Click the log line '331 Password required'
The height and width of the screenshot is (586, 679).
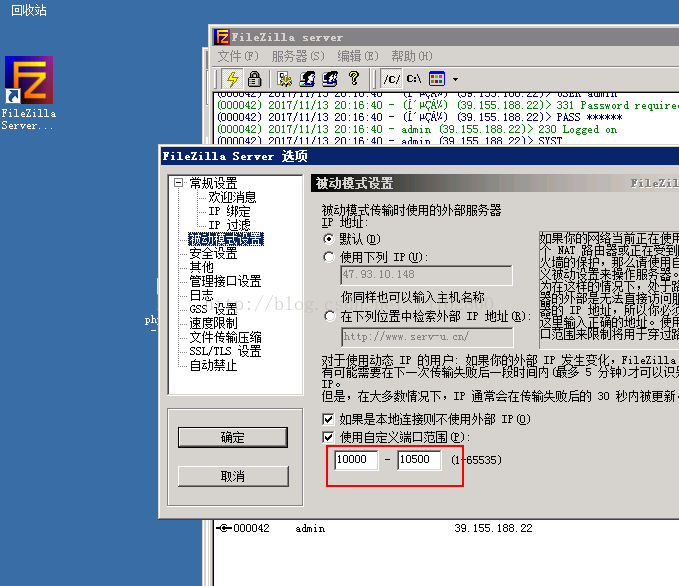[448, 105]
